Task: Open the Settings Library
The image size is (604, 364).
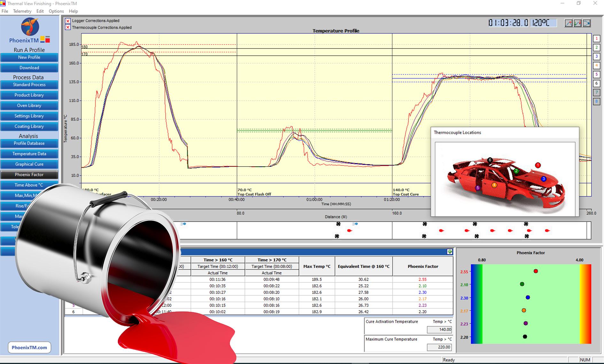Action: tap(29, 116)
